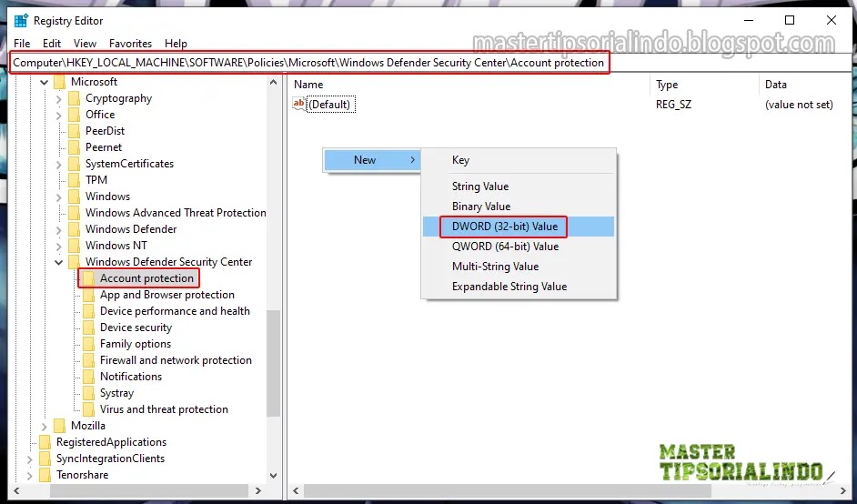Image resolution: width=857 pixels, height=504 pixels.
Task: Select the SyncIntegrationClients key label
Action: pos(110,459)
